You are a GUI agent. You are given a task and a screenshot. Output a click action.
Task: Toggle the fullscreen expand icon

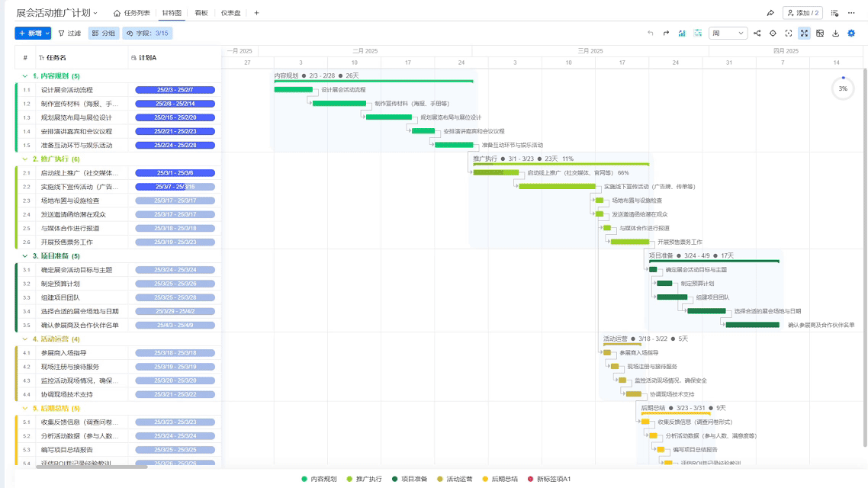804,34
